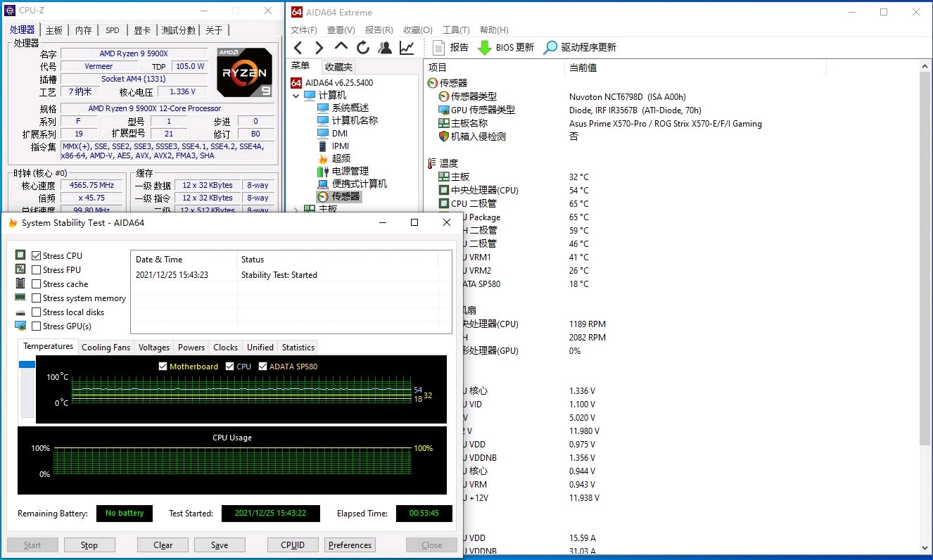Switch CPU-Z to 显卡 tab
Screen dimensions: 933x560
tap(142, 30)
